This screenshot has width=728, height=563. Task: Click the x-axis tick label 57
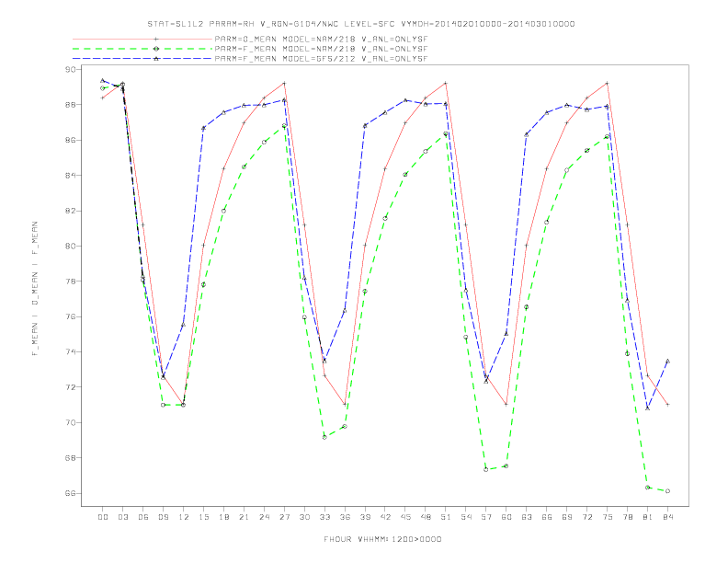[x=486, y=517]
